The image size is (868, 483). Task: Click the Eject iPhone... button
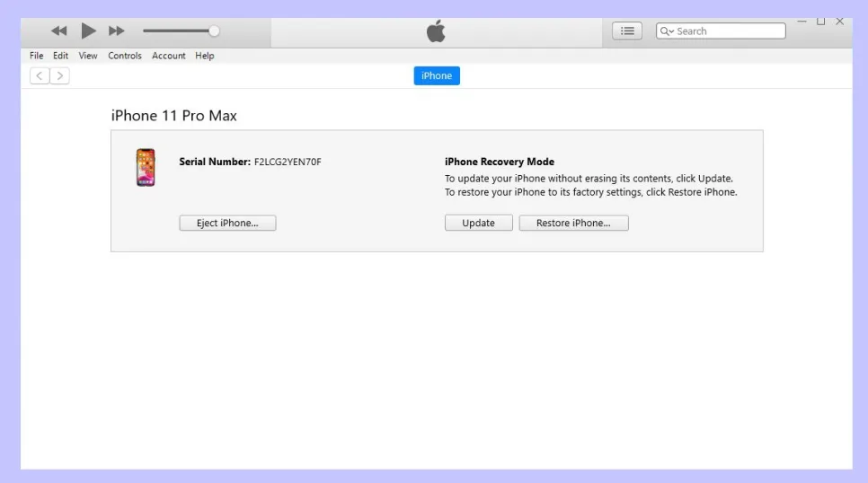[x=227, y=223]
